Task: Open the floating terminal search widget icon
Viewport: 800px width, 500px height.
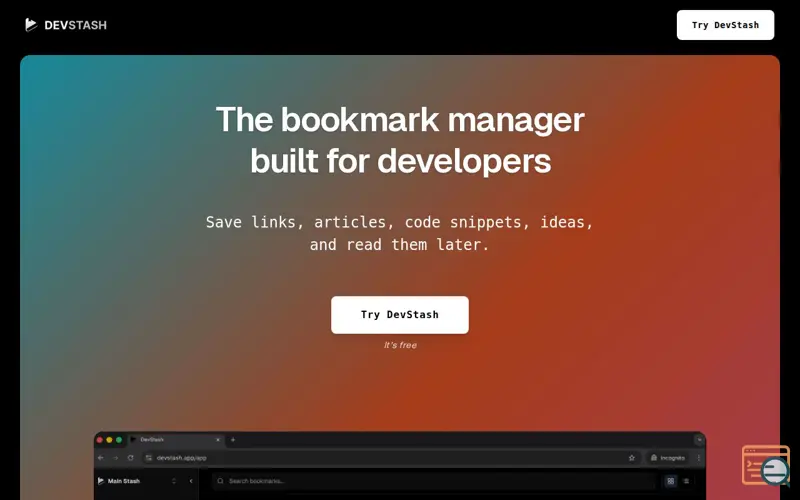Action: tap(766, 465)
